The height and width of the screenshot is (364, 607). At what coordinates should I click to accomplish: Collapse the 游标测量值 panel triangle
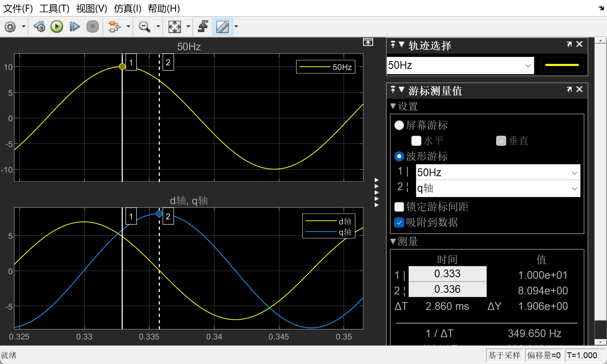point(402,89)
